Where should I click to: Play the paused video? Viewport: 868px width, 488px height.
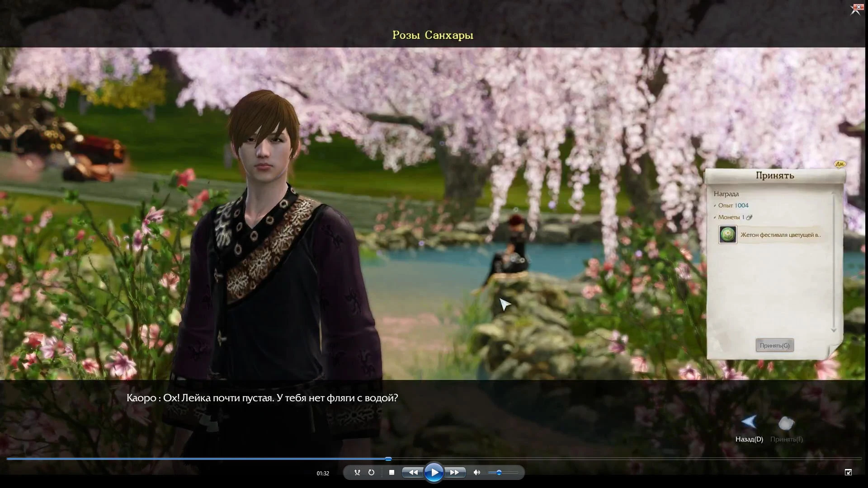click(434, 473)
